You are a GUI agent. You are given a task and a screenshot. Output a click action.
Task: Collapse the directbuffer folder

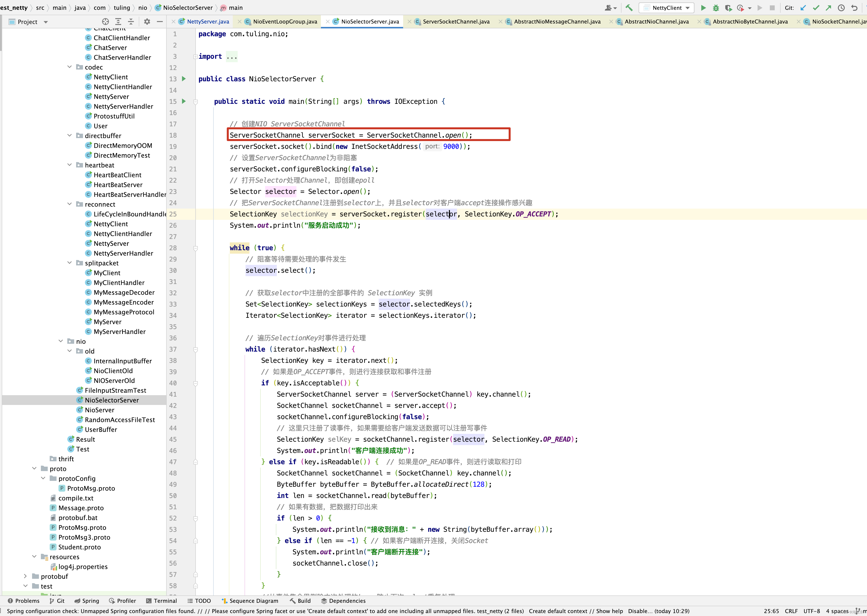coord(70,135)
